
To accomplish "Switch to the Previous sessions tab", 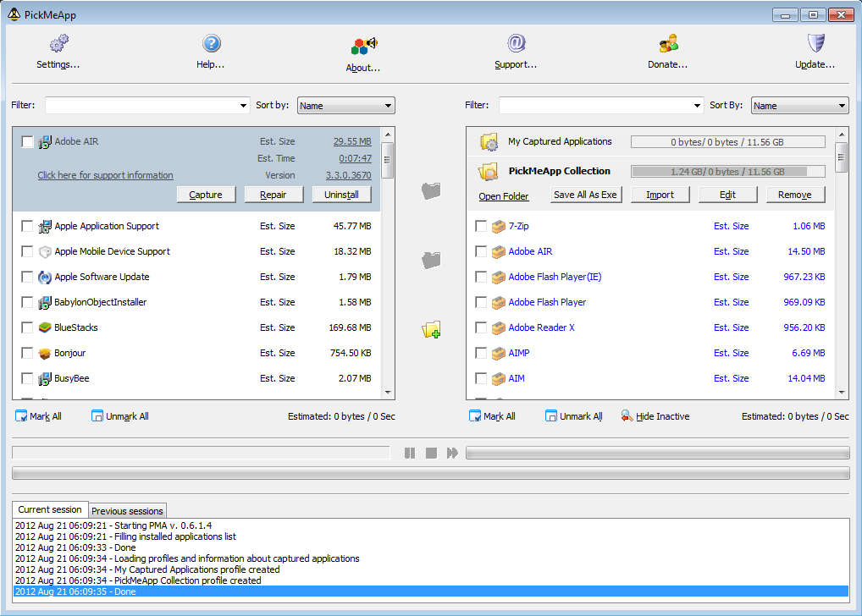I will 127,511.
